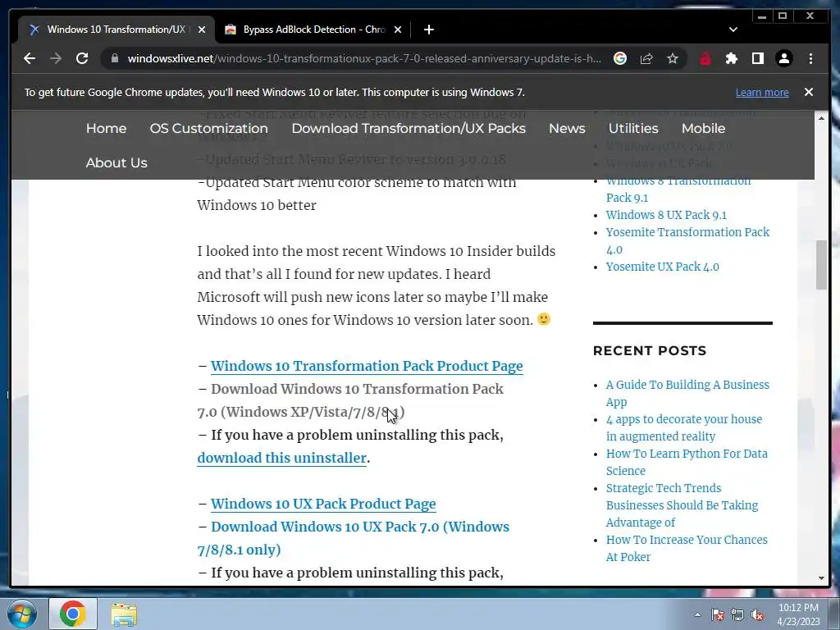This screenshot has height=630, width=840.
Task: Open Windows 10 Transformation Pack Product Page
Action: coord(367,366)
